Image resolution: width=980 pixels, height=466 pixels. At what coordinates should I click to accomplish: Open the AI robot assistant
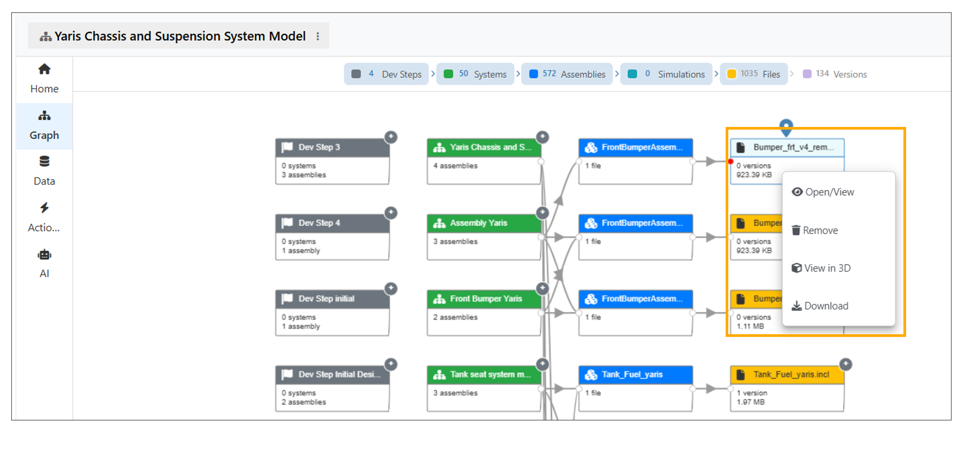tap(44, 255)
